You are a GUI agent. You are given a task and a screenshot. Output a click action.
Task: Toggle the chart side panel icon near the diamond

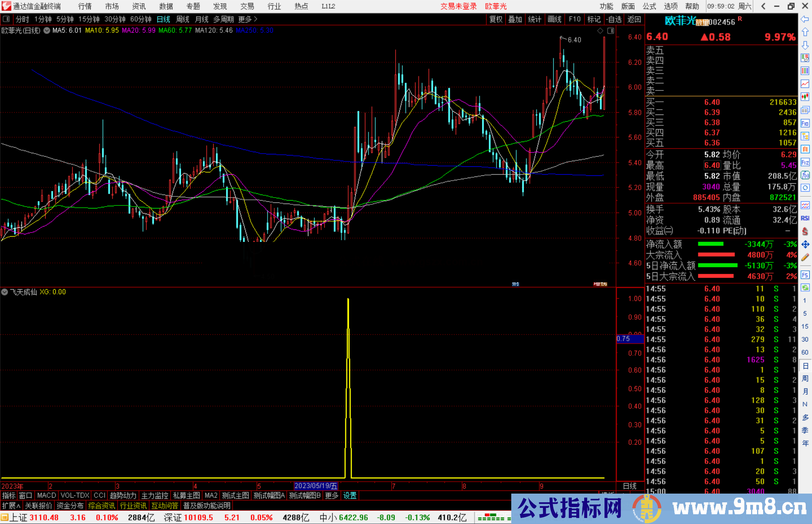click(x=611, y=31)
